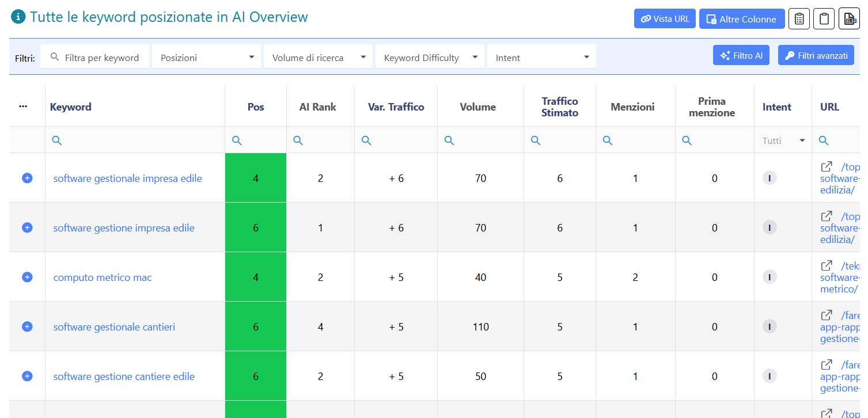Click the search icon under Traffico Stimato column

[x=536, y=140]
